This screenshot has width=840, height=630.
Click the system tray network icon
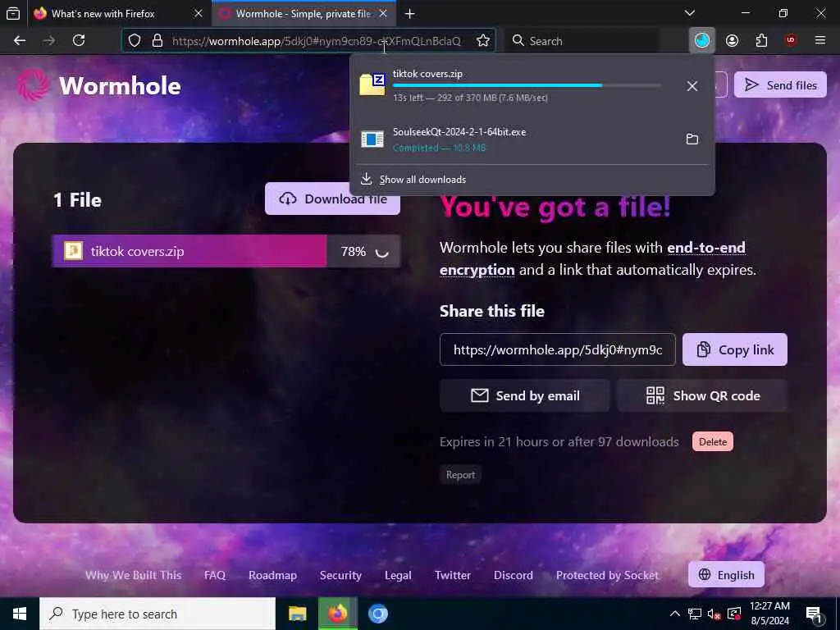695,614
